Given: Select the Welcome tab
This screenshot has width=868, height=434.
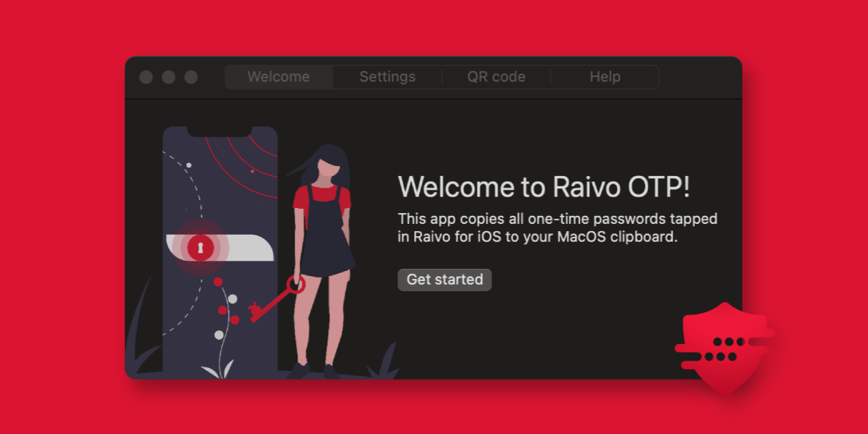Looking at the screenshot, I should tap(279, 76).
